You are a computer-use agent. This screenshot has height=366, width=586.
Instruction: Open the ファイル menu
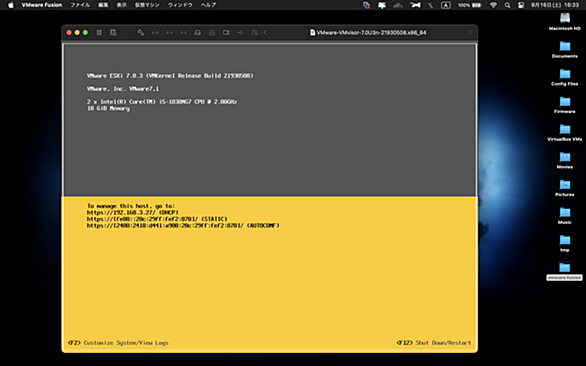80,5
